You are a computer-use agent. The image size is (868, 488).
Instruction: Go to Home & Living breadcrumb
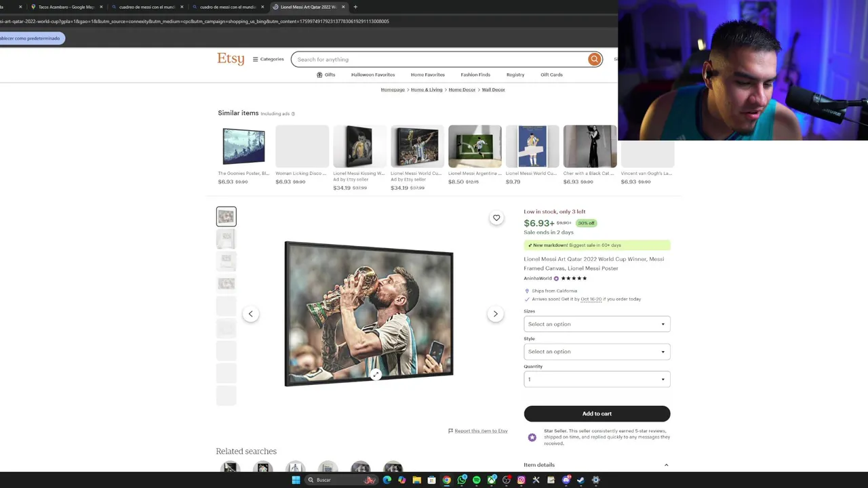click(427, 89)
